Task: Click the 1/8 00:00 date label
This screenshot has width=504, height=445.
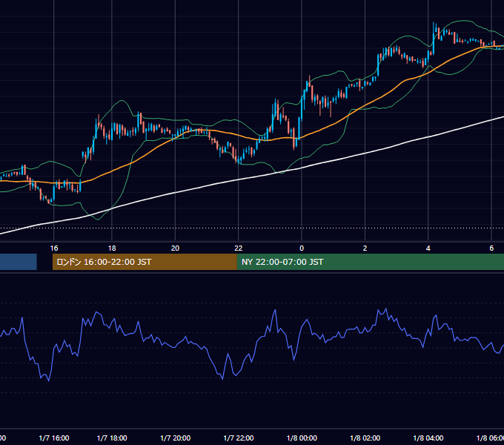Action: (x=302, y=438)
